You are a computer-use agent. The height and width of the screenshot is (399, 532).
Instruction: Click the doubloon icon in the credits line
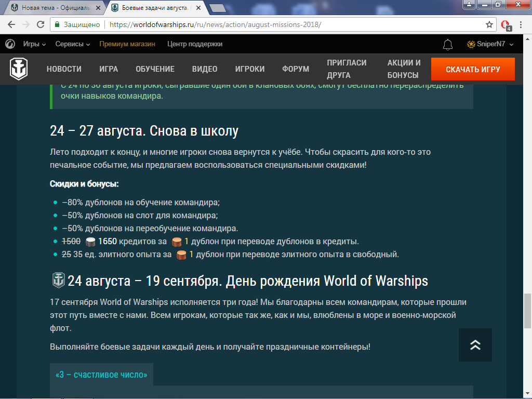177,242
